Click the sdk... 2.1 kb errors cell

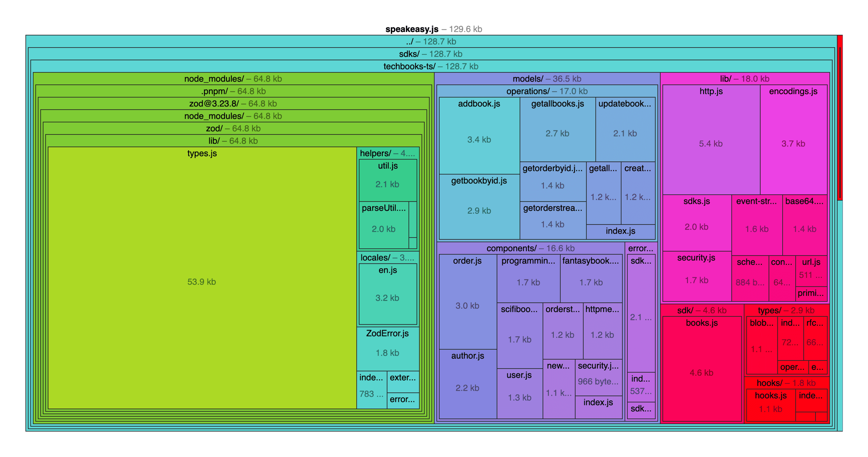coord(641,314)
